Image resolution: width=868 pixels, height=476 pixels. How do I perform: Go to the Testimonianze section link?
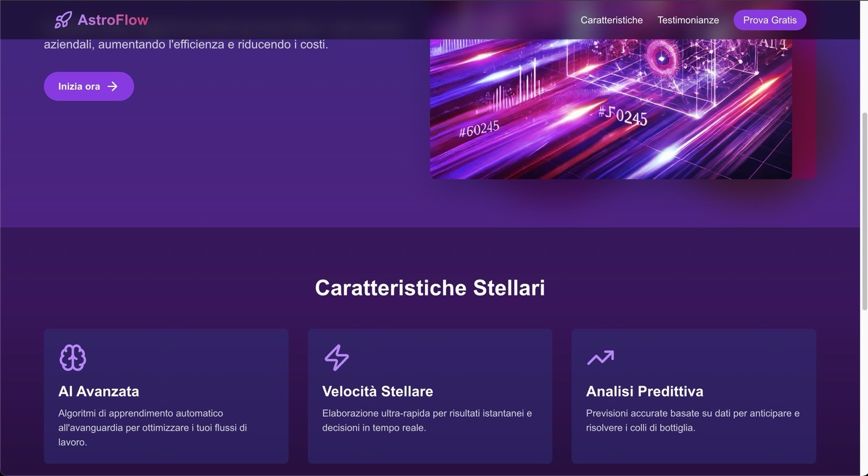688,20
